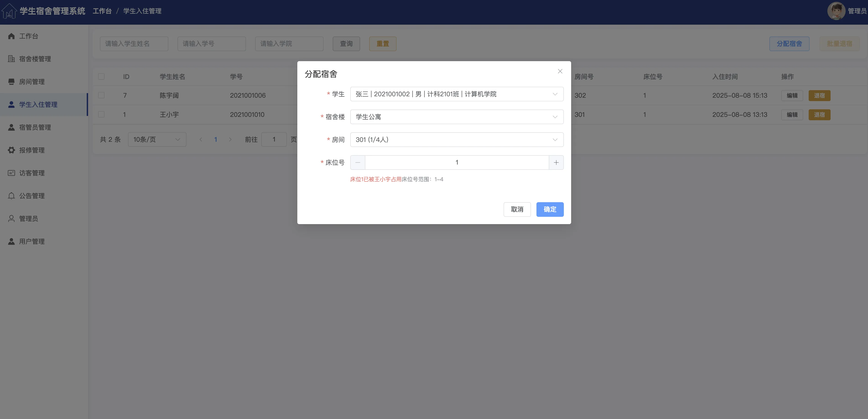Click 取消 to cancel the dialog
868x419 pixels.
517,209
